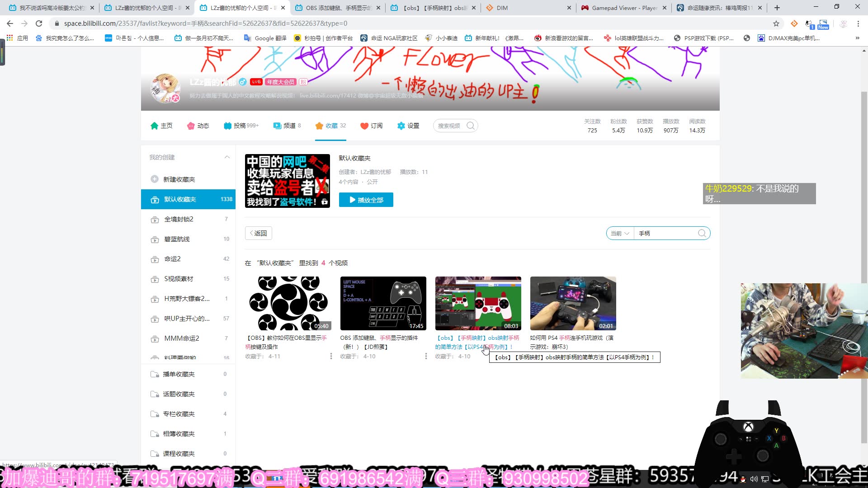Click the 【obs】【手柄映射】 video title link
The height and width of the screenshot is (488, 868).
477,343
